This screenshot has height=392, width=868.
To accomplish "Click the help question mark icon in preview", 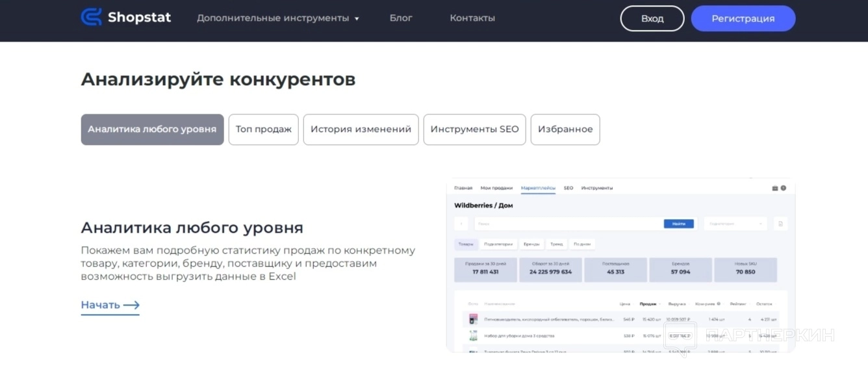I will 784,188.
